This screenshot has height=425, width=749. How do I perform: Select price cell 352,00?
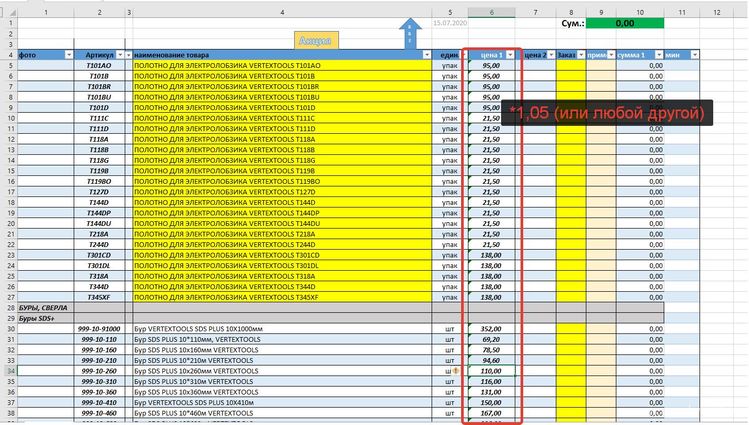click(x=492, y=329)
